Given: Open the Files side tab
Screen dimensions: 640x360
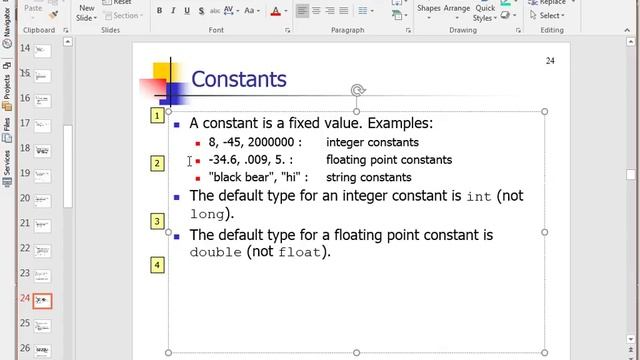Looking at the screenshot, I should pyautogui.click(x=7, y=130).
